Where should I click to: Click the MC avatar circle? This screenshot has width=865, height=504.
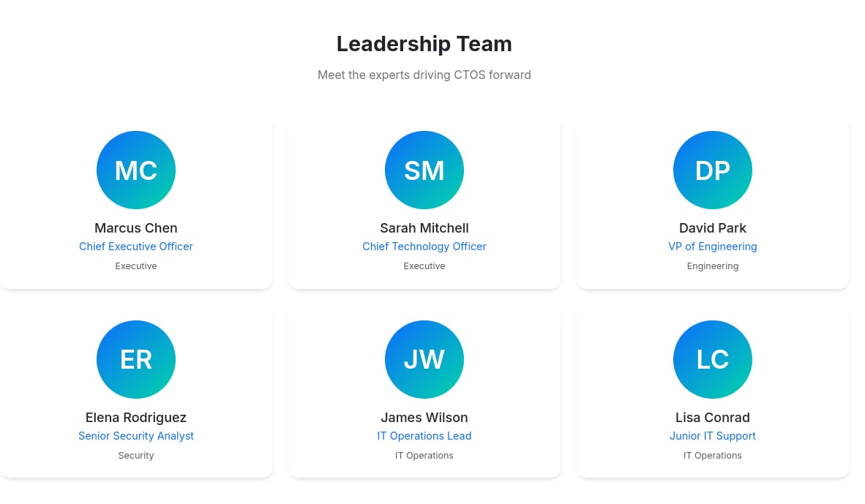click(135, 170)
